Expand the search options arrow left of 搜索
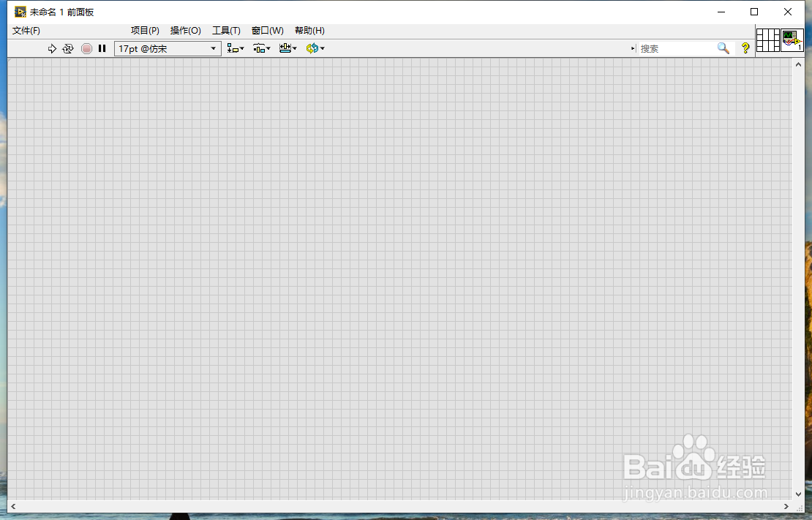Viewport: 812px width, 520px height. click(633, 49)
